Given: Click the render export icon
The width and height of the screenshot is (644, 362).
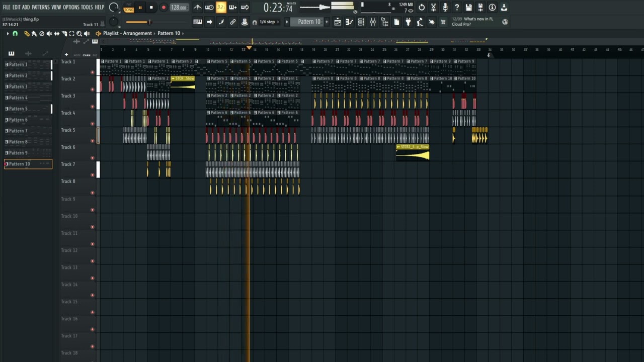Looking at the screenshot, I should click(480, 8).
